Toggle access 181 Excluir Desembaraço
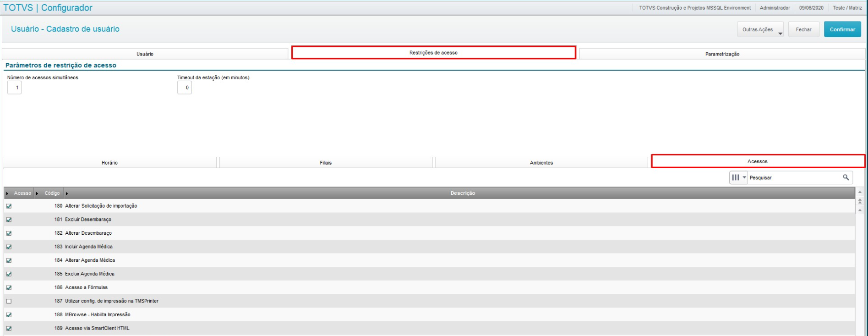 (9, 220)
